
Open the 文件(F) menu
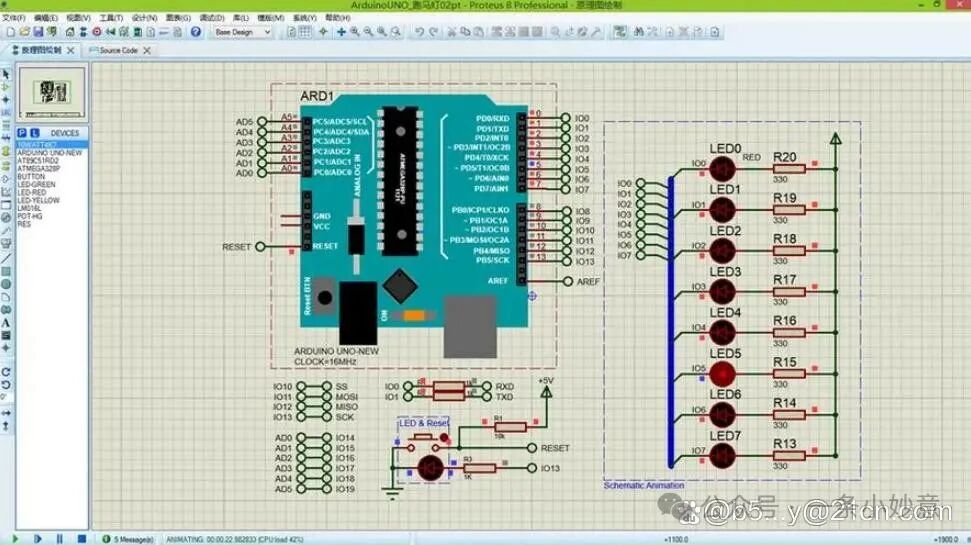pos(15,18)
